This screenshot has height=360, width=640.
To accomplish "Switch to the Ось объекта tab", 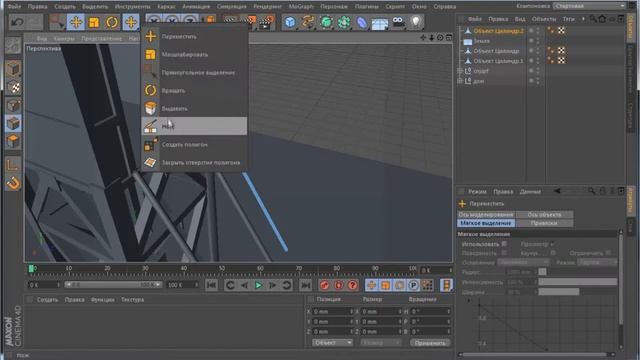I will [x=544, y=214].
